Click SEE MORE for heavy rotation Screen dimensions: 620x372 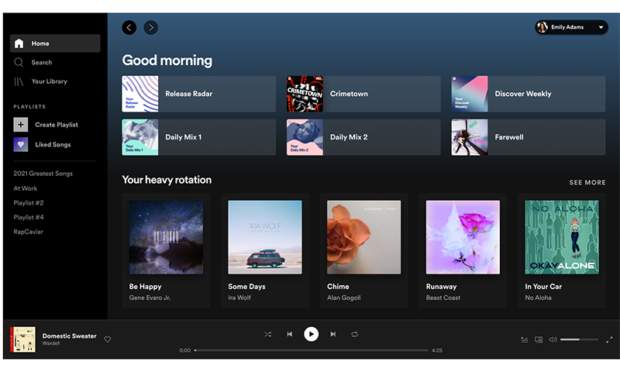tap(587, 183)
